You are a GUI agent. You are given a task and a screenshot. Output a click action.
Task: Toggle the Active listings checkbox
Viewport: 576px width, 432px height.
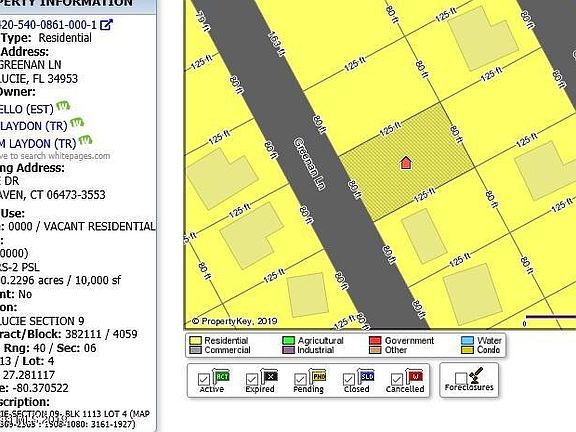click(x=204, y=379)
